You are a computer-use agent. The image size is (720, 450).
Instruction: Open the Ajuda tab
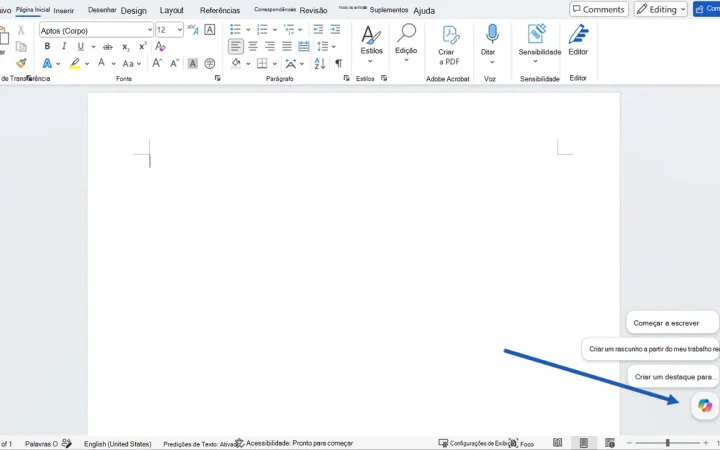coord(424,11)
